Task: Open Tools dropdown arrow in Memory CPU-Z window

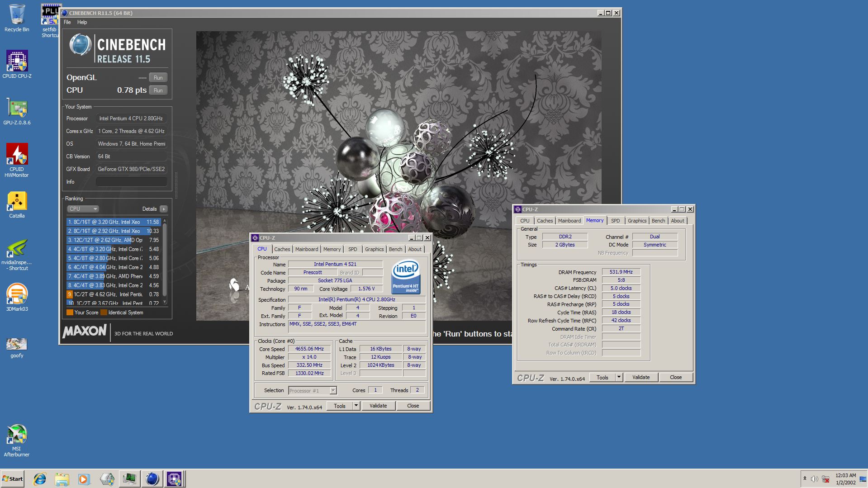Action: 619,378
